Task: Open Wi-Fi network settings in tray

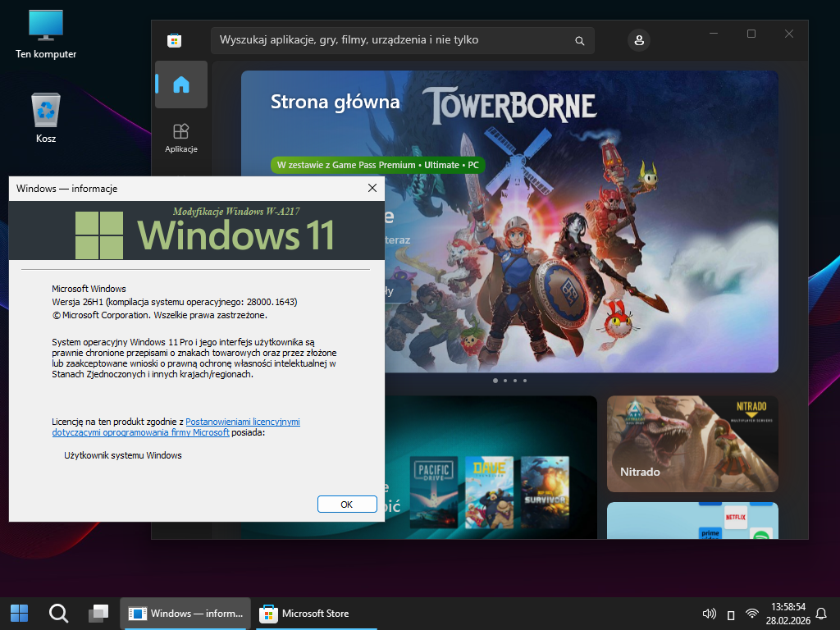Action: click(751, 614)
